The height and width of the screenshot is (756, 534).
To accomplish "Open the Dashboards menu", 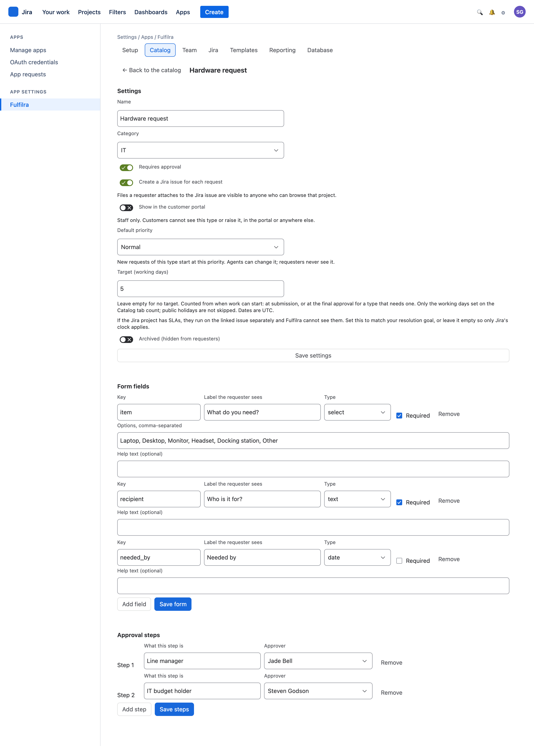I will pos(151,12).
